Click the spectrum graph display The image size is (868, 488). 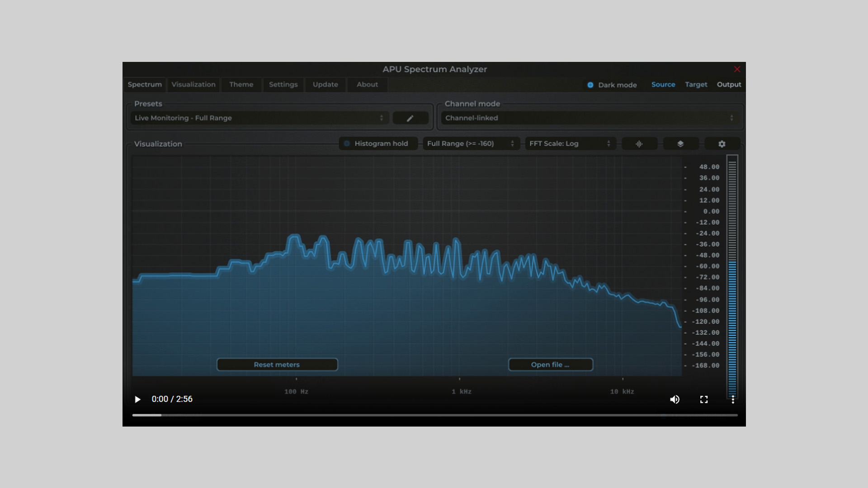(x=407, y=266)
